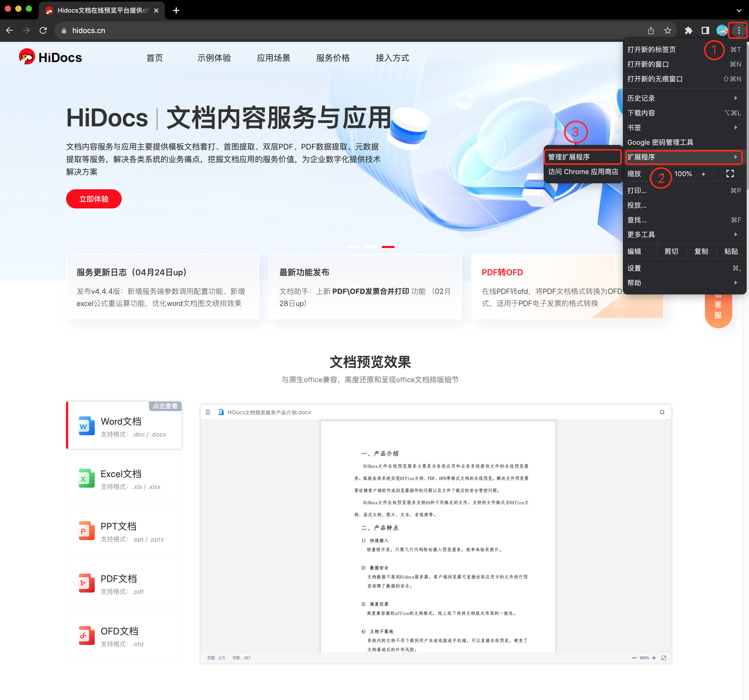The image size is (749, 700).
Task: Click the 立即体验 red button
Action: [94, 199]
